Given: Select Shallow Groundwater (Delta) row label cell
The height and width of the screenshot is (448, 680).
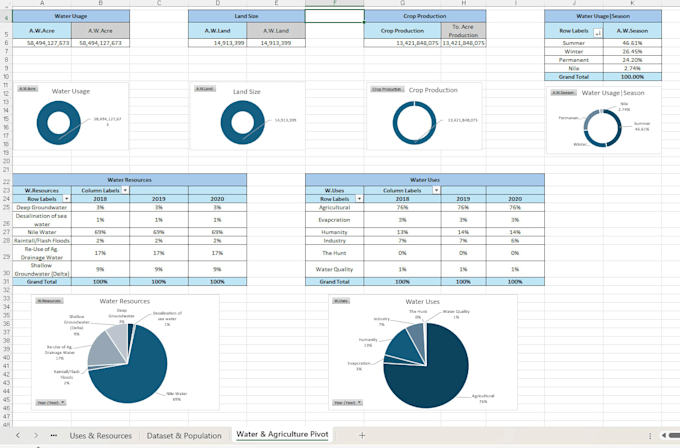Looking at the screenshot, I should (42, 269).
